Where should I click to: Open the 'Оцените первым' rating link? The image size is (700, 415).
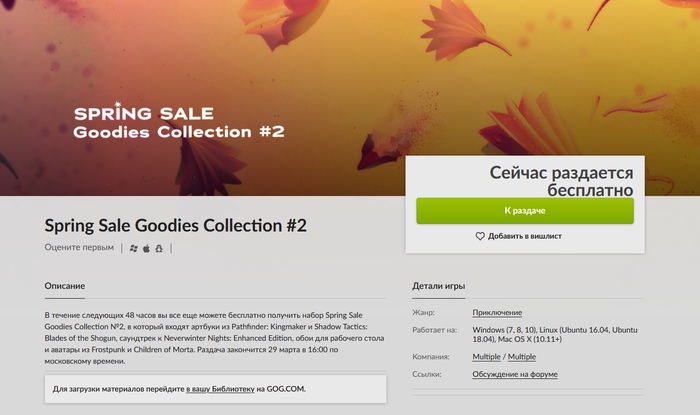click(80, 247)
